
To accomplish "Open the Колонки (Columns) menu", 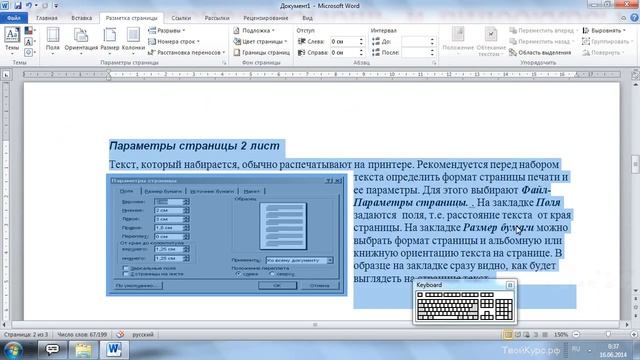I will [x=133, y=41].
